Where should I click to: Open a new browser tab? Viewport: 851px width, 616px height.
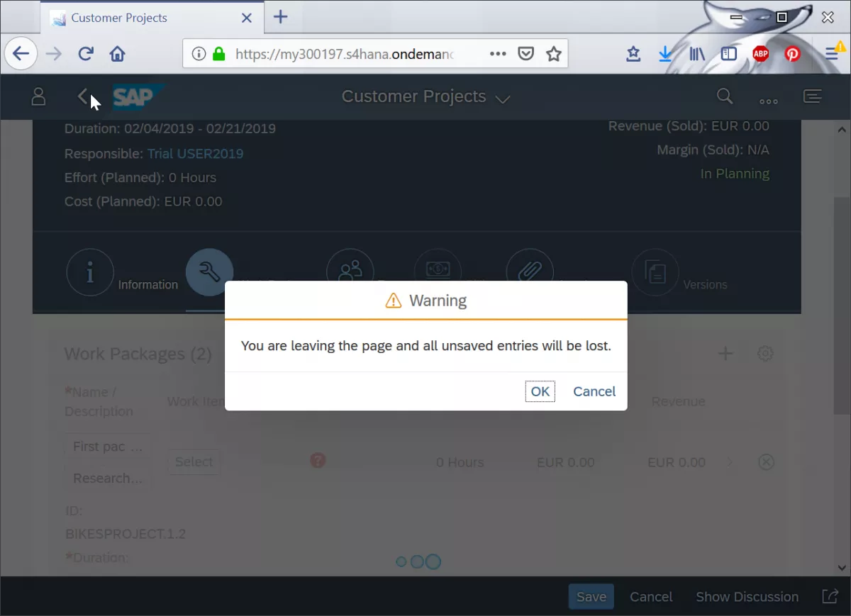(281, 17)
